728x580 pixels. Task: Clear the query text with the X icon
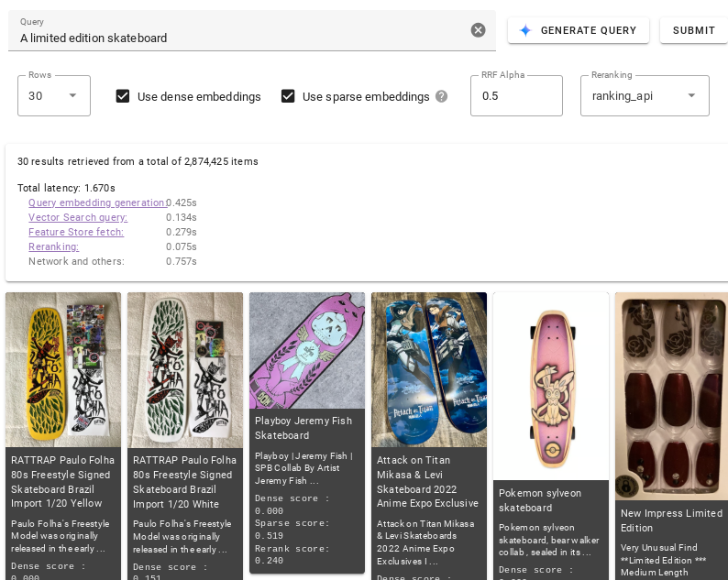[x=478, y=30]
